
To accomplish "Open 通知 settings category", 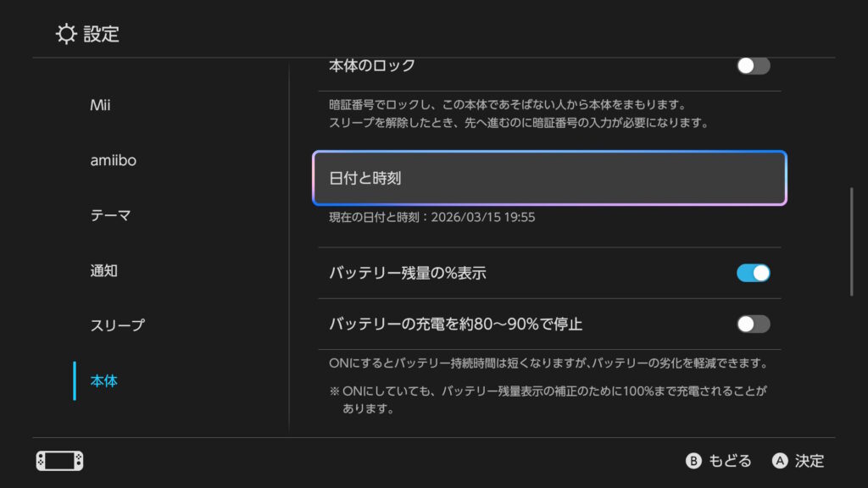I will [103, 271].
